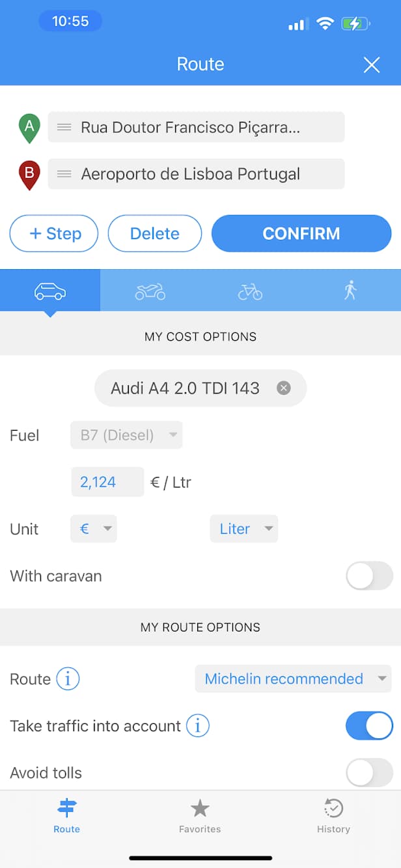The image size is (401, 868).
Task: Switch to motorcycle travel mode
Action: click(x=150, y=291)
